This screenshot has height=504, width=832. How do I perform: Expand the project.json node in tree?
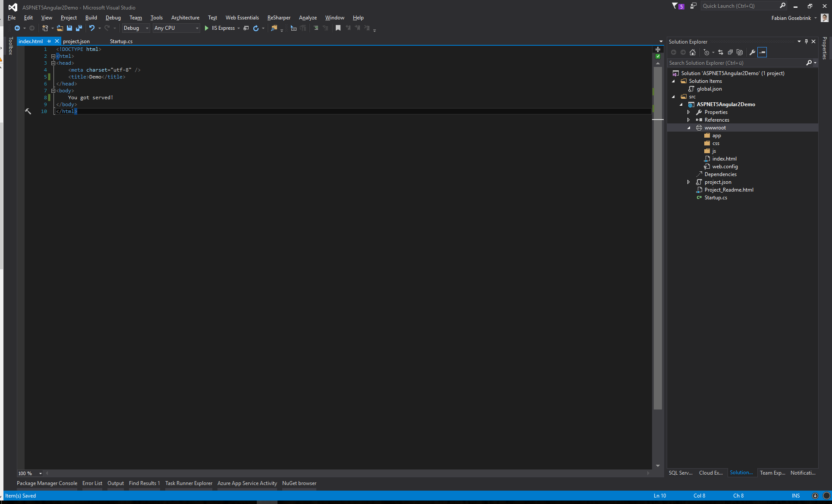coord(689,182)
